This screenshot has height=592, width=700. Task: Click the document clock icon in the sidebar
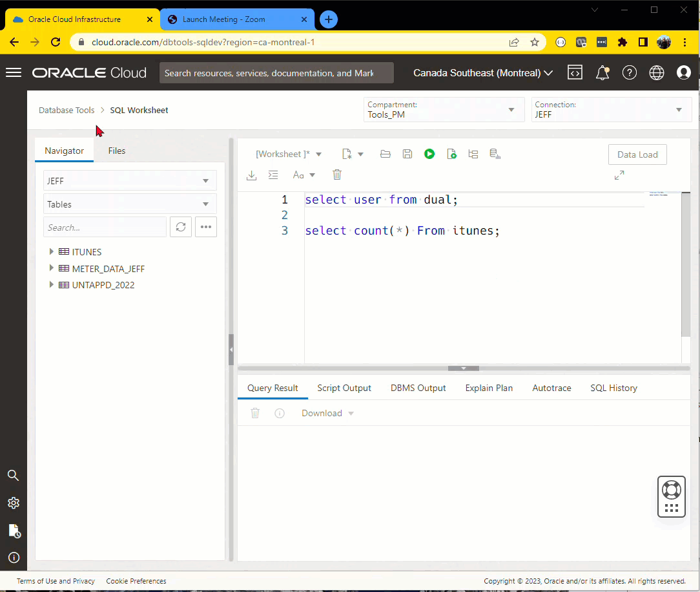click(x=14, y=531)
